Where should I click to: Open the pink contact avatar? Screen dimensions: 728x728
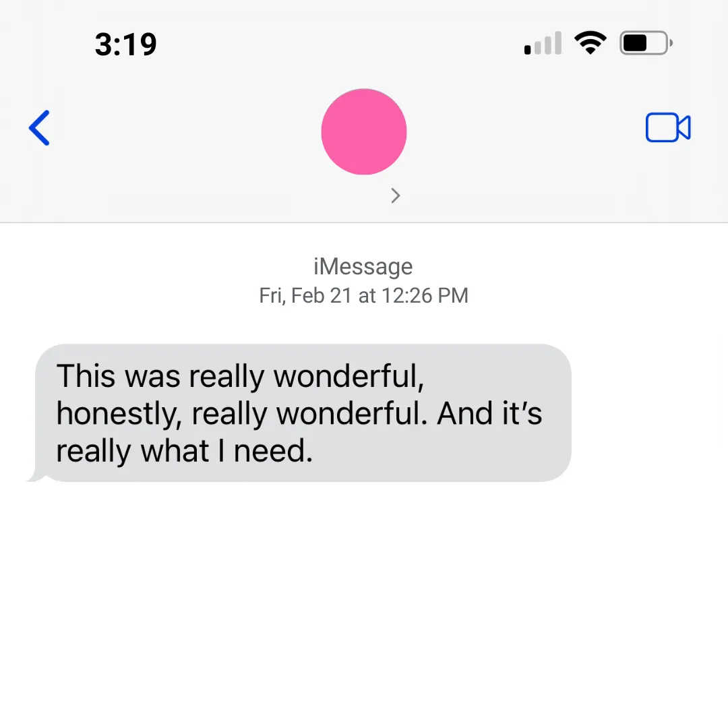pyautogui.click(x=364, y=132)
